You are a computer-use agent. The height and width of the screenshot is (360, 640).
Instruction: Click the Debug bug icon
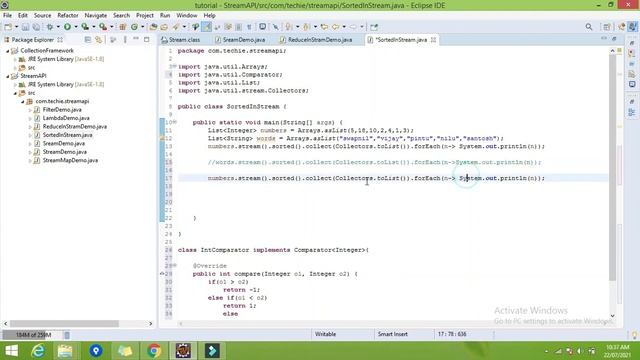[x=50, y=27]
